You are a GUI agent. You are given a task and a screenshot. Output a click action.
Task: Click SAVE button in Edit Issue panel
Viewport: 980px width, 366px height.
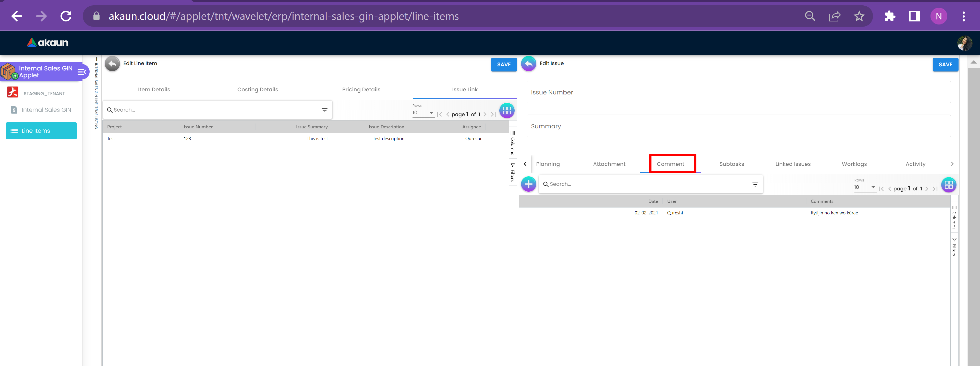point(945,65)
